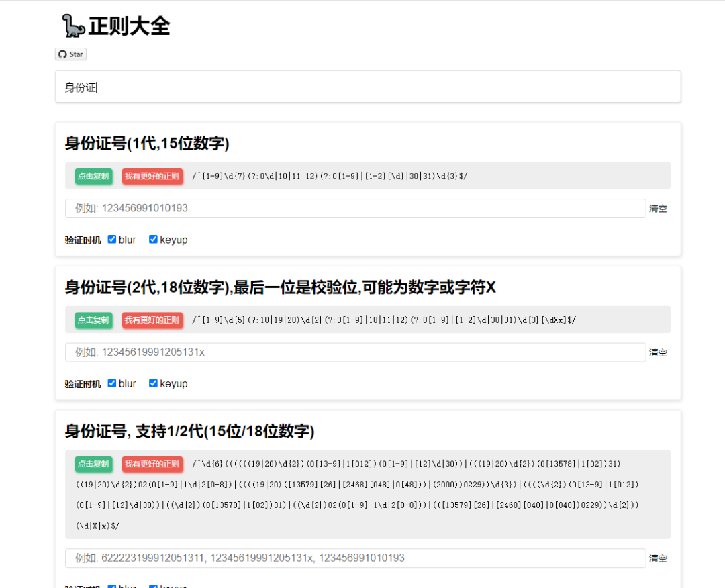
Task: Click the test input starting with 622223199912051311
Action: (x=355, y=558)
